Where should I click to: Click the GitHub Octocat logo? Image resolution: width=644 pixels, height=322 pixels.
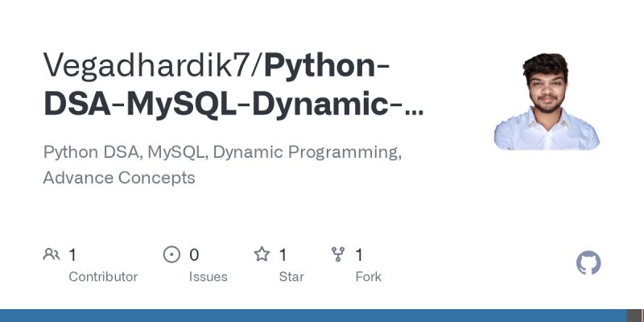(588, 263)
